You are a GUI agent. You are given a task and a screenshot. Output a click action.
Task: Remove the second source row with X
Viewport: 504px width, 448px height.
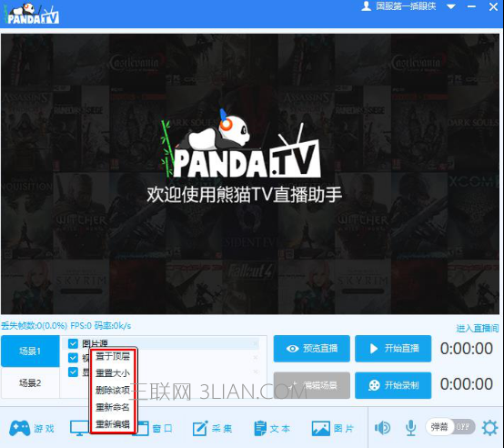tap(256, 358)
